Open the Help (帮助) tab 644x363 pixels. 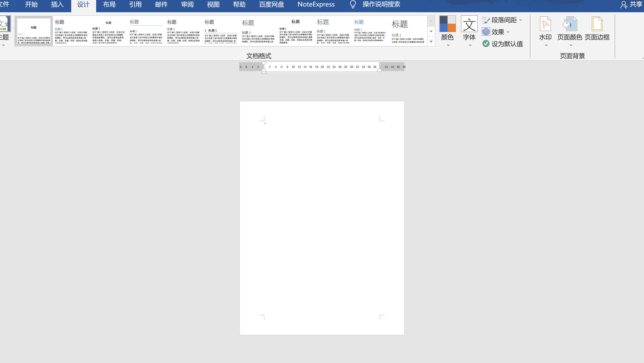point(239,4)
